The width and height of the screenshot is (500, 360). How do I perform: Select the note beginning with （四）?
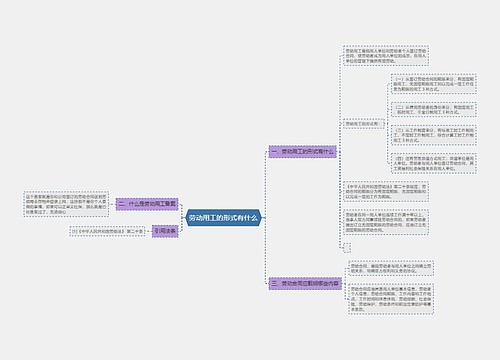pyautogui.click(x=434, y=163)
